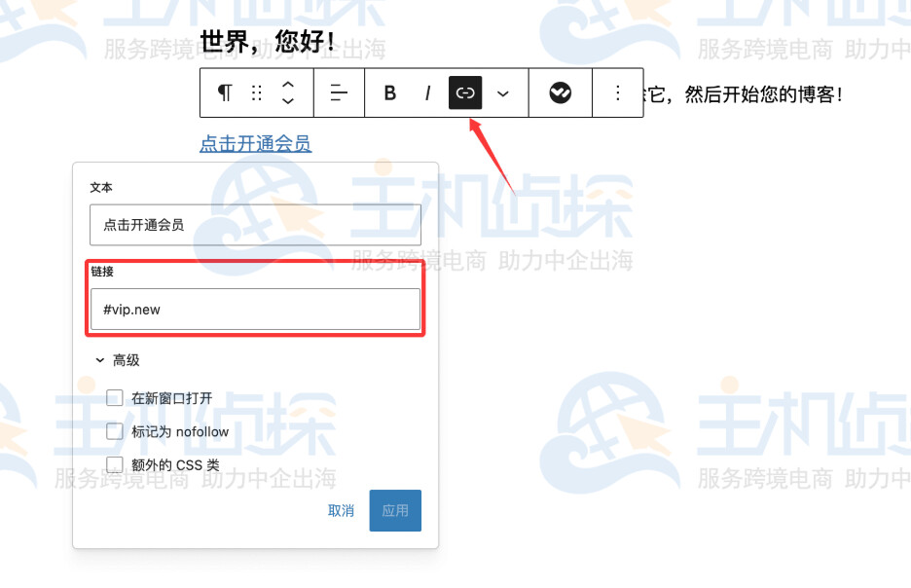Toggle bold formatting with the B icon

point(389,92)
